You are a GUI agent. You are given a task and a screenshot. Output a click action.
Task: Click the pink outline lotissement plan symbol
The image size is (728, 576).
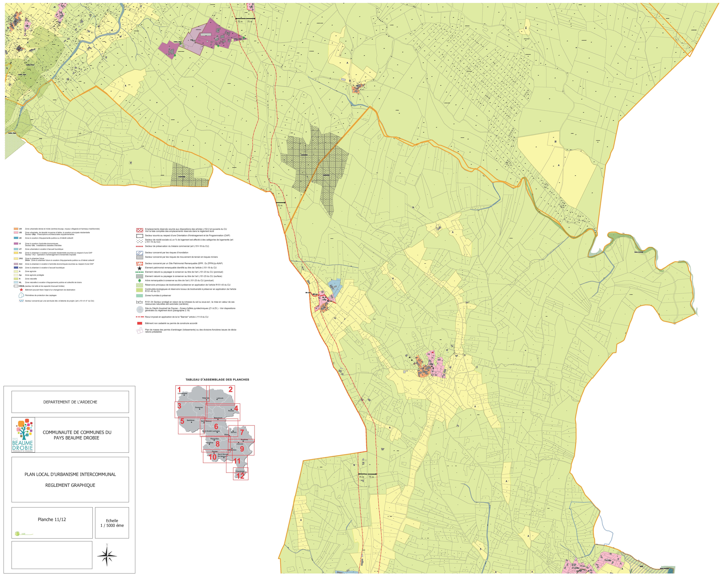[140, 331]
